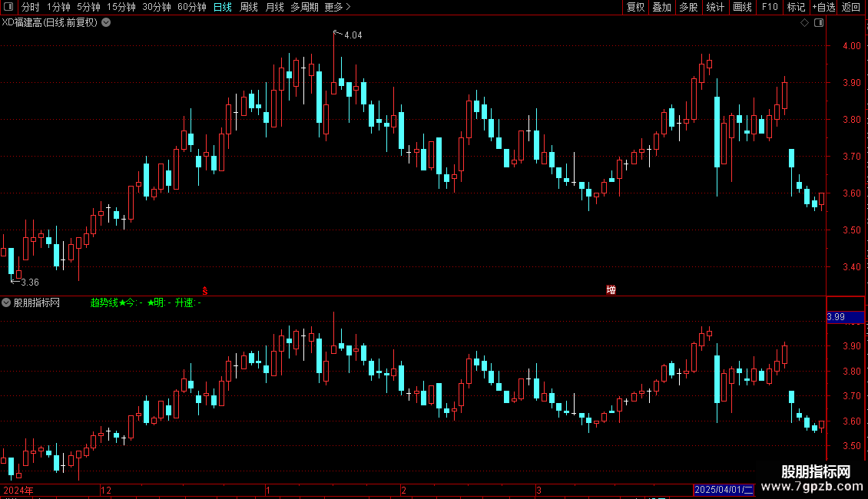Click the diamond icon above the chart

tap(805, 23)
